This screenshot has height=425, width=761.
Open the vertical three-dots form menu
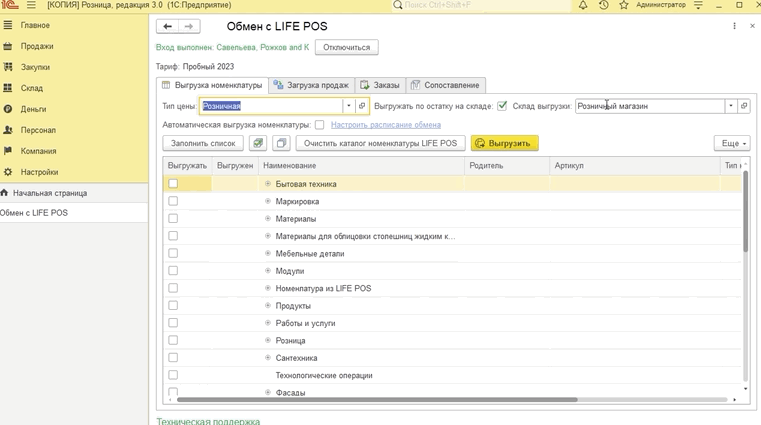[x=734, y=26]
